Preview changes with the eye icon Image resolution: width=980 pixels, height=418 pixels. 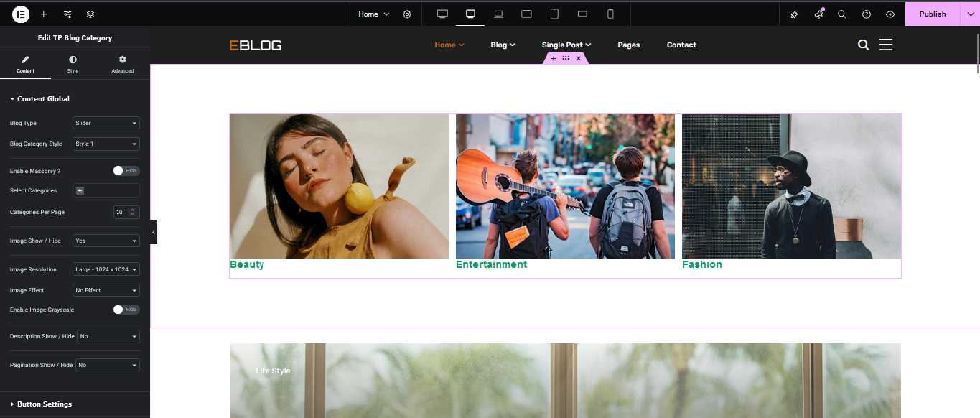(890, 14)
